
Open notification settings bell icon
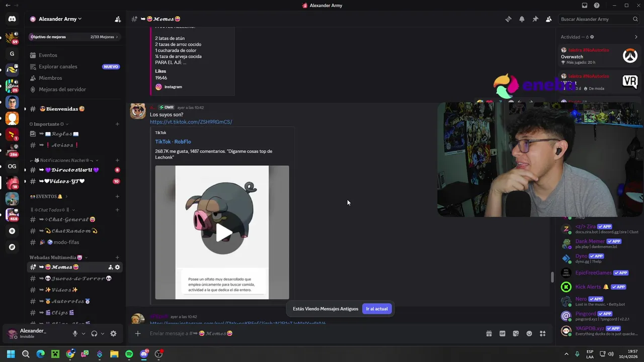[522, 19]
